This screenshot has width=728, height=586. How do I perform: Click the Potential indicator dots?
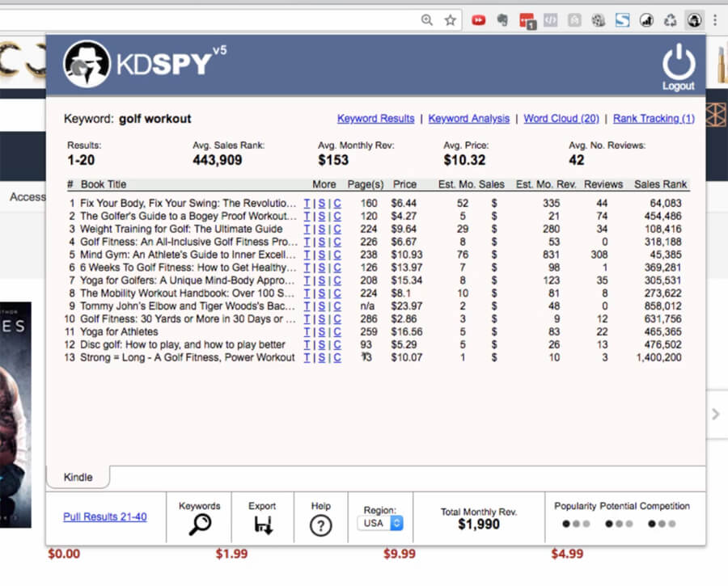pos(619,524)
